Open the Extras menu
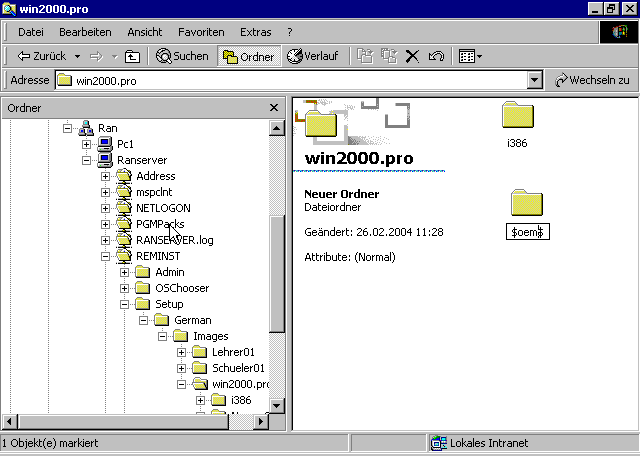This screenshot has width=640, height=456. (x=256, y=32)
